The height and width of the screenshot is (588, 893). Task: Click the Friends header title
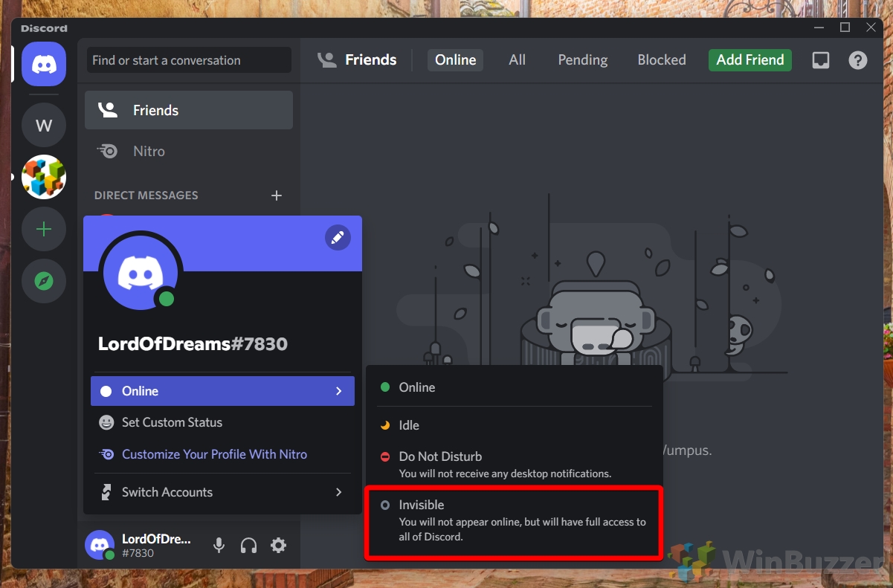coord(371,60)
